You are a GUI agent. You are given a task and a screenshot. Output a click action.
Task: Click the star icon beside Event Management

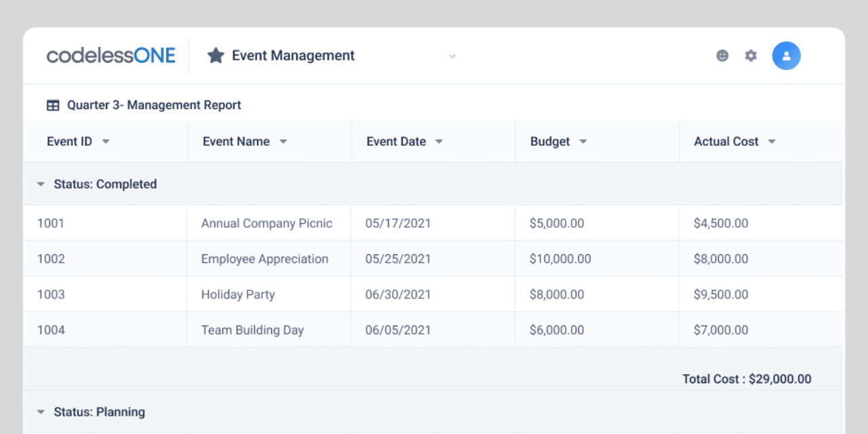(x=216, y=56)
